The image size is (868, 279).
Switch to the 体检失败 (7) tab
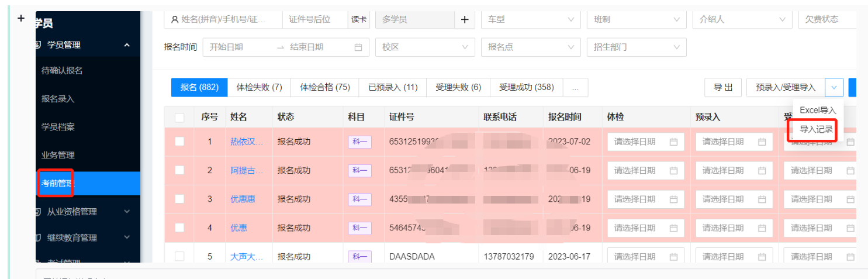[259, 87]
